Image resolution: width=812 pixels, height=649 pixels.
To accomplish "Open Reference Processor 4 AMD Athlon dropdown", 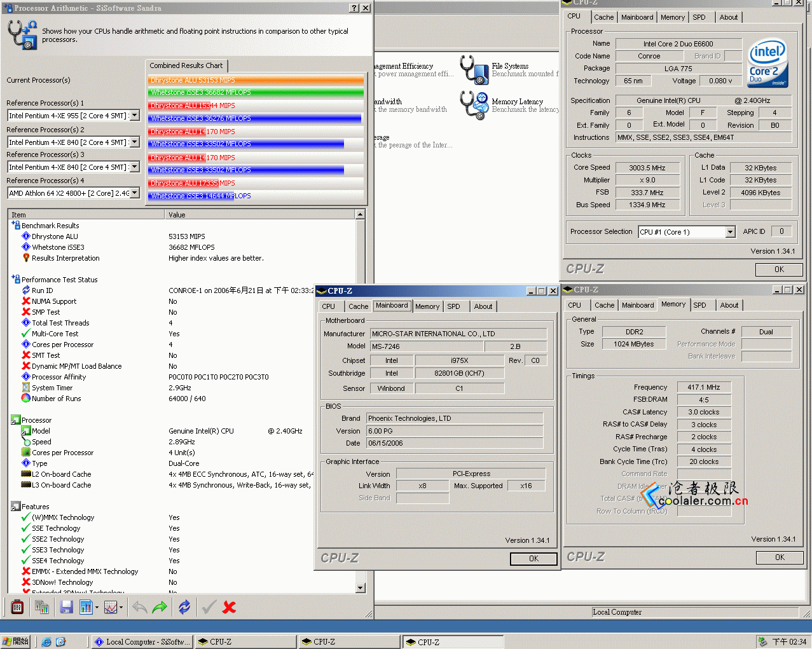I will click(135, 193).
